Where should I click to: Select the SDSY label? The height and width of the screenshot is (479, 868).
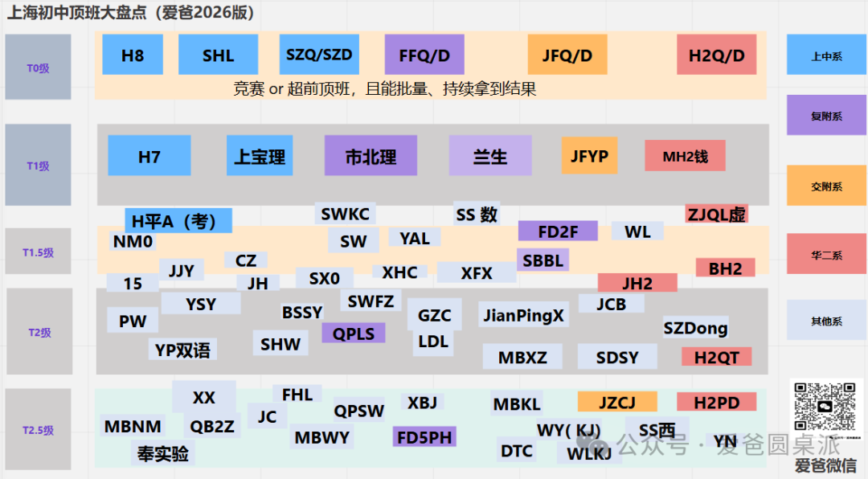(617, 357)
